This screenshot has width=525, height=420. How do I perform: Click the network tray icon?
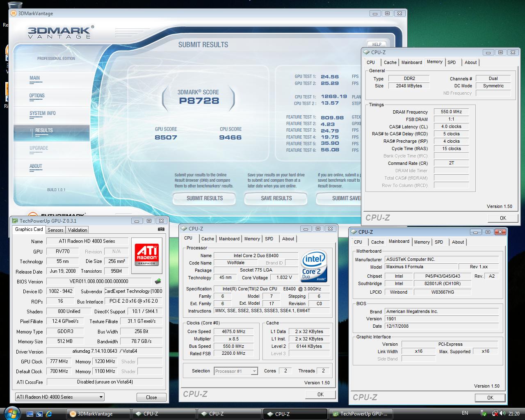pos(495,413)
